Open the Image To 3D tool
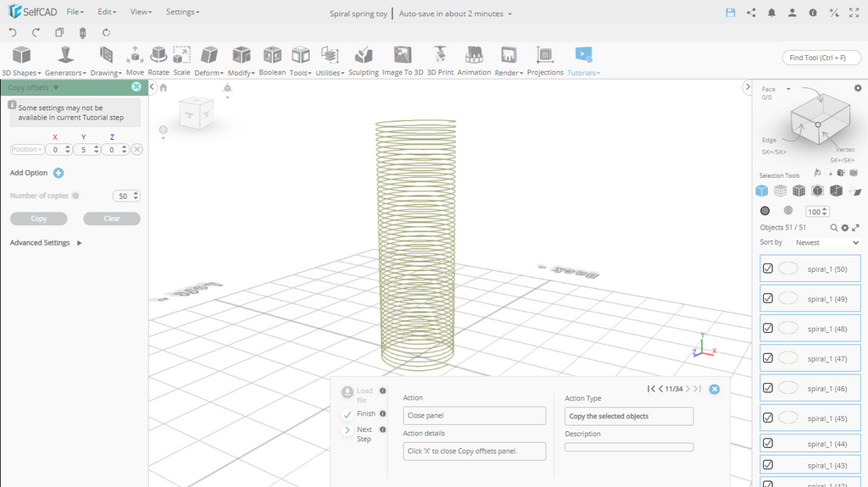 [x=403, y=61]
